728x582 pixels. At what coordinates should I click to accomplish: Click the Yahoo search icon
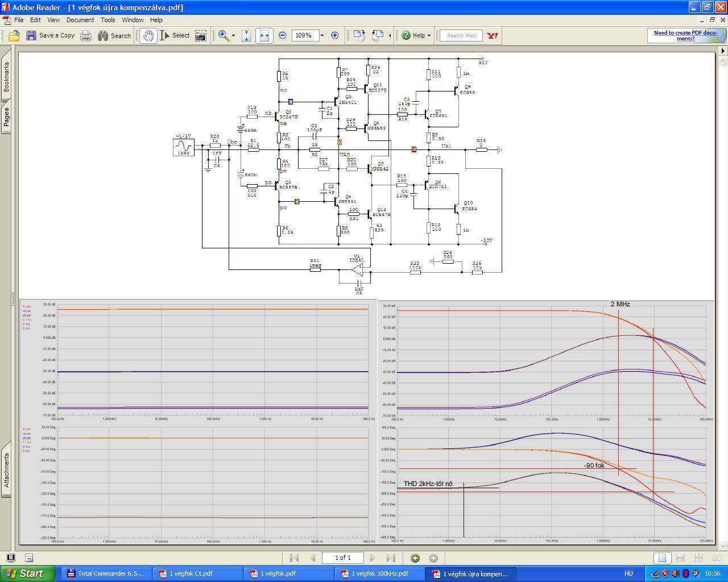493,36
